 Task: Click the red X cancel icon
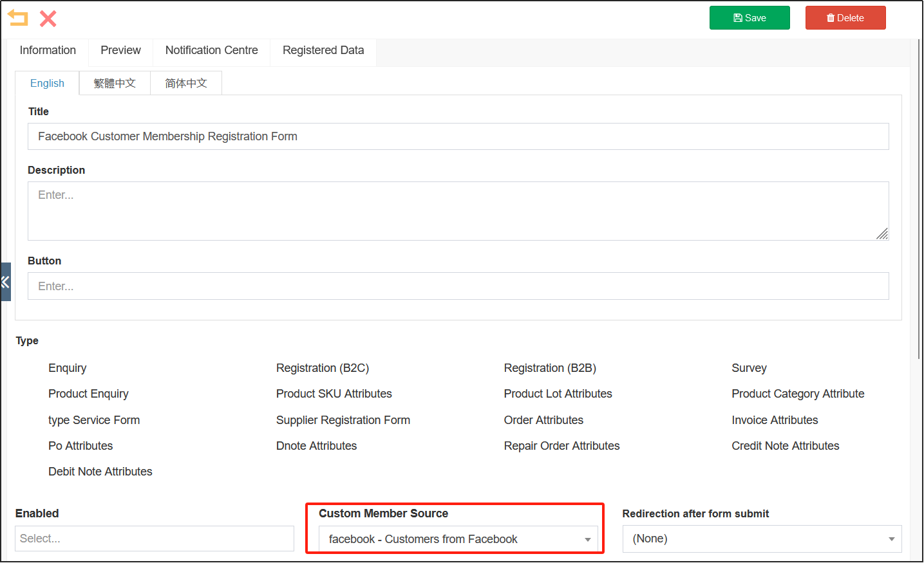pos(48,19)
